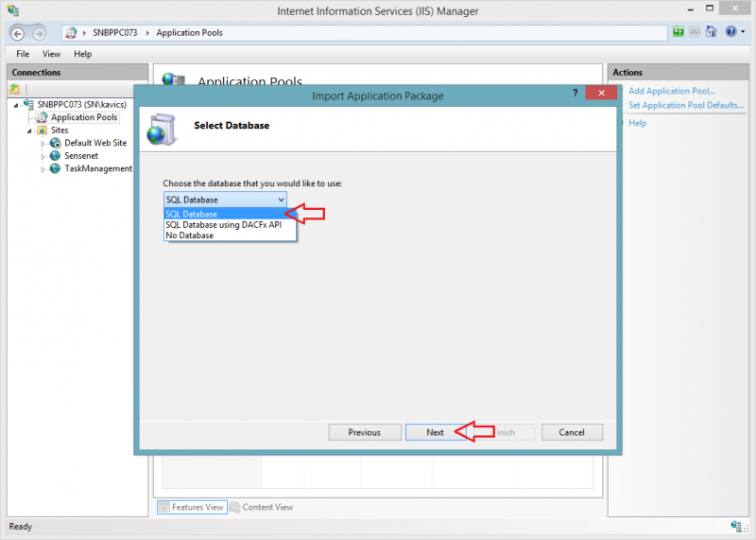This screenshot has height=540, width=756.
Task: Click the Forward navigation arrow
Action: (x=39, y=34)
